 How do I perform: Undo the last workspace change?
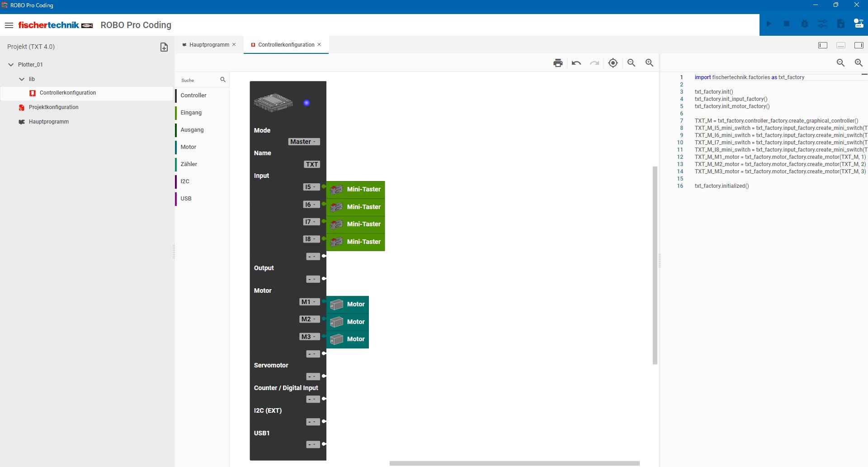tap(576, 63)
